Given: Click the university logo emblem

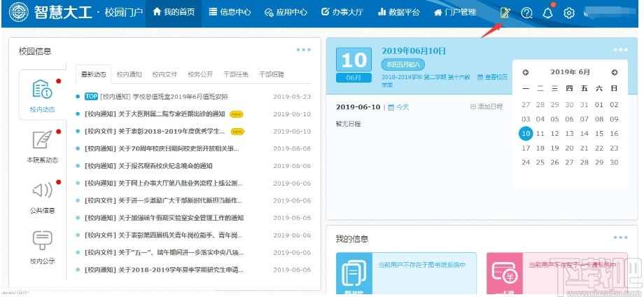Looking at the screenshot, I should [x=18, y=13].
